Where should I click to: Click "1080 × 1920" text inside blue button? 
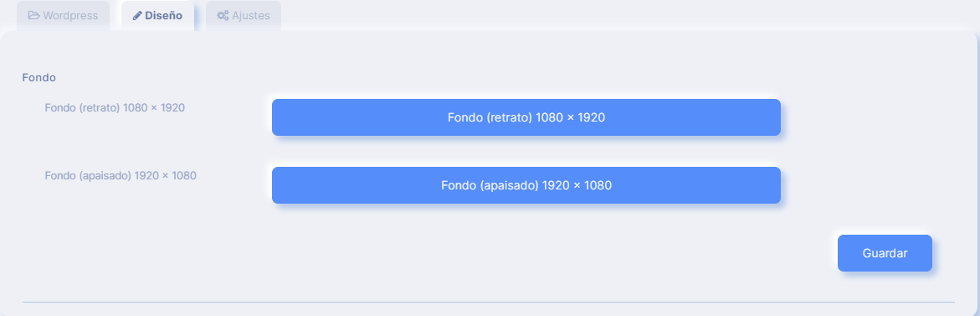click(571, 117)
